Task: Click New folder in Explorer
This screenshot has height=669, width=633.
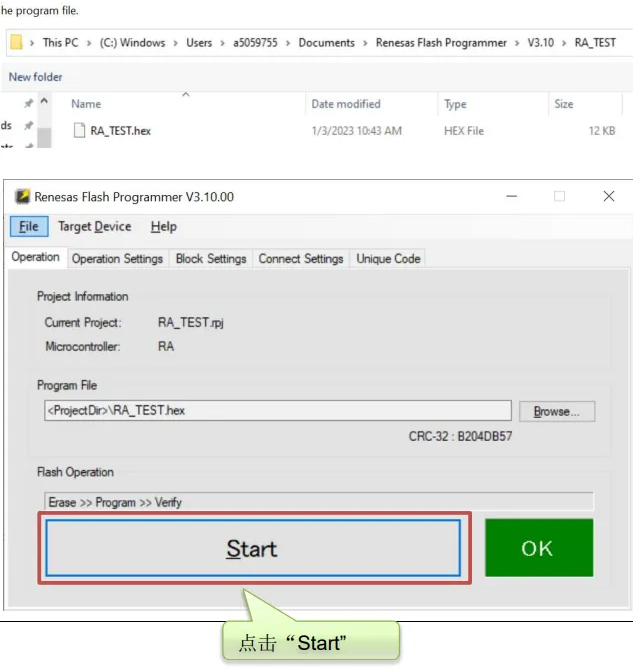Action: [x=36, y=77]
